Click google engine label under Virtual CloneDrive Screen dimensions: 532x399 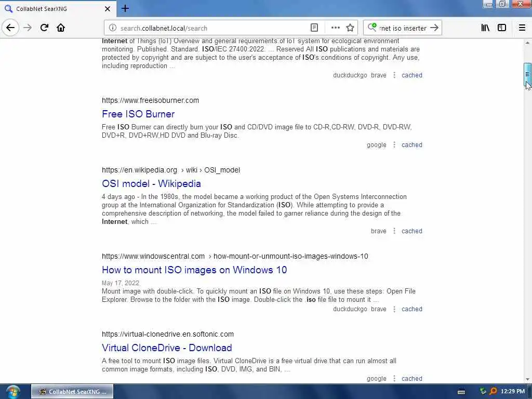[376, 379]
